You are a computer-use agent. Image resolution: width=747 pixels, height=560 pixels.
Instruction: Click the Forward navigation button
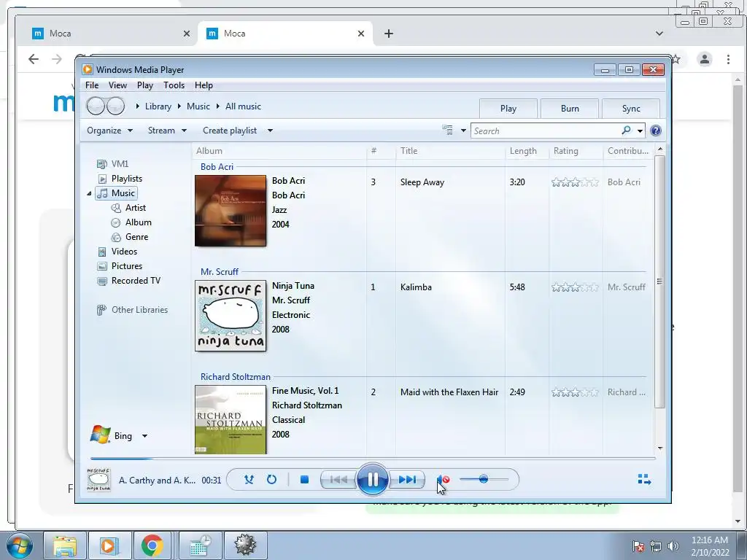(x=116, y=106)
